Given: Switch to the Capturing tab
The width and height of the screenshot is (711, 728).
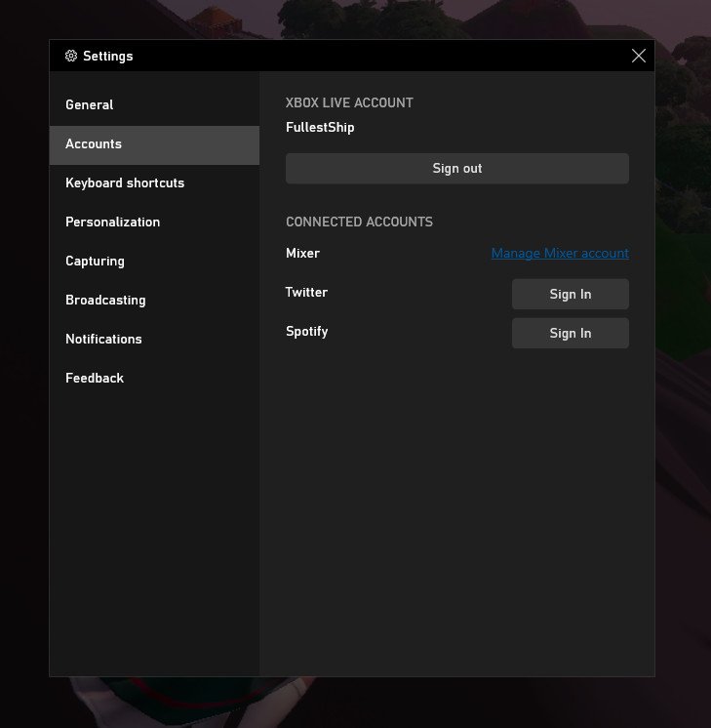Looking at the screenshot, I should 154,261.
